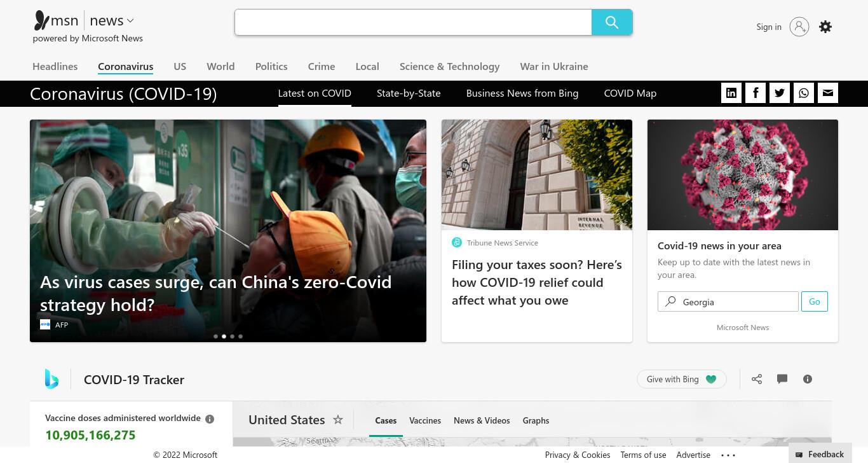Switch to the Crime nav tab
This screenshot has width=868, height=463.
pos(322,66)
